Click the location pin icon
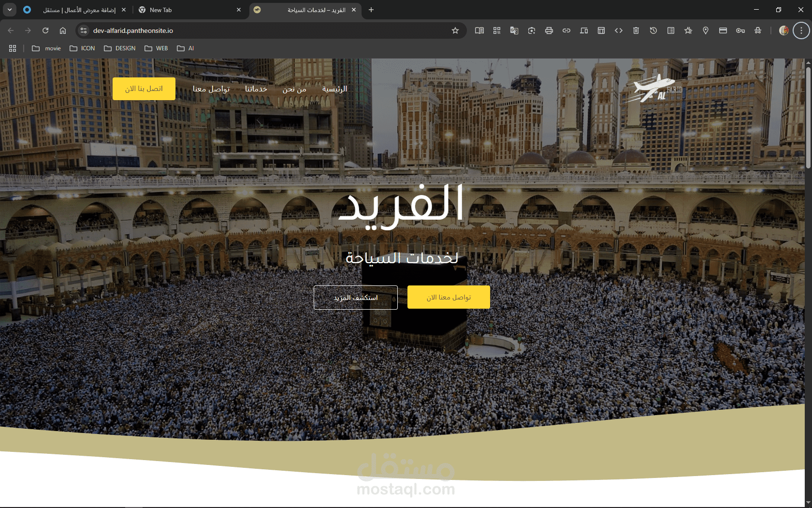This screenshot has width=812, height=508. click(705, 30)
